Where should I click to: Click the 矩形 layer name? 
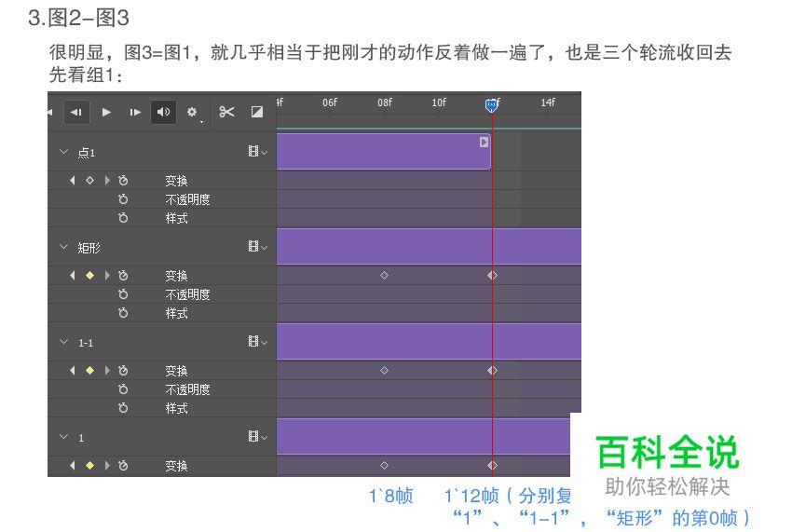[x=89, y=248]
